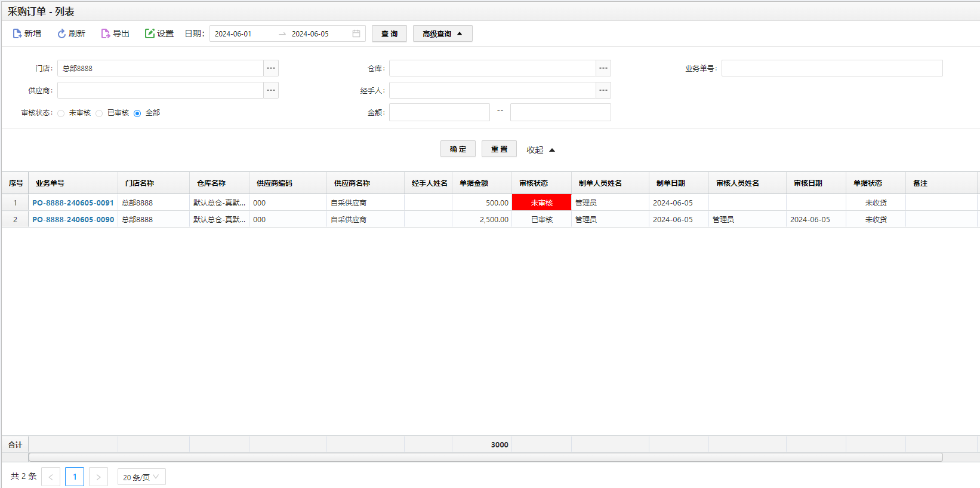Image resolution: width=980 pixels, height=488 pixels.
Task: Open order PO-8888-240605-0090
Action: point(73,219)
